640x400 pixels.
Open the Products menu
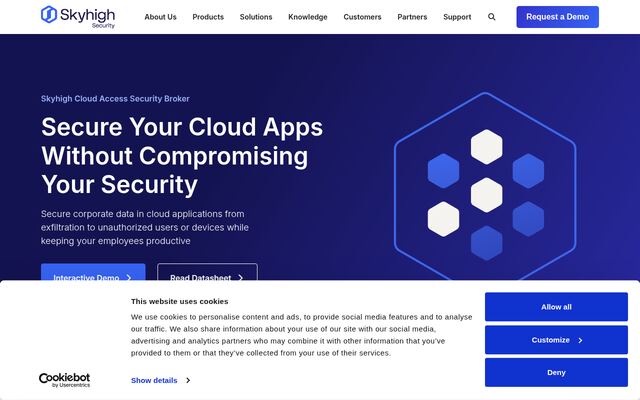point(208,17)
